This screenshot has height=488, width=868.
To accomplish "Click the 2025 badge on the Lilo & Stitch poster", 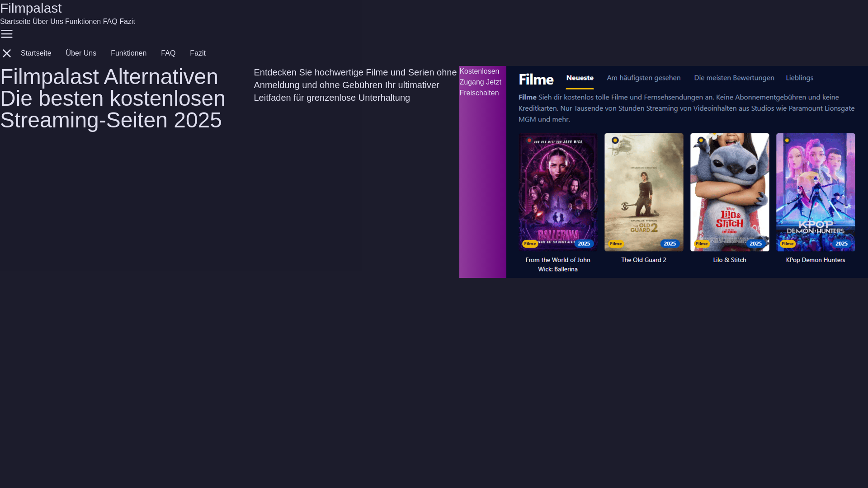I will coord(755,244).
